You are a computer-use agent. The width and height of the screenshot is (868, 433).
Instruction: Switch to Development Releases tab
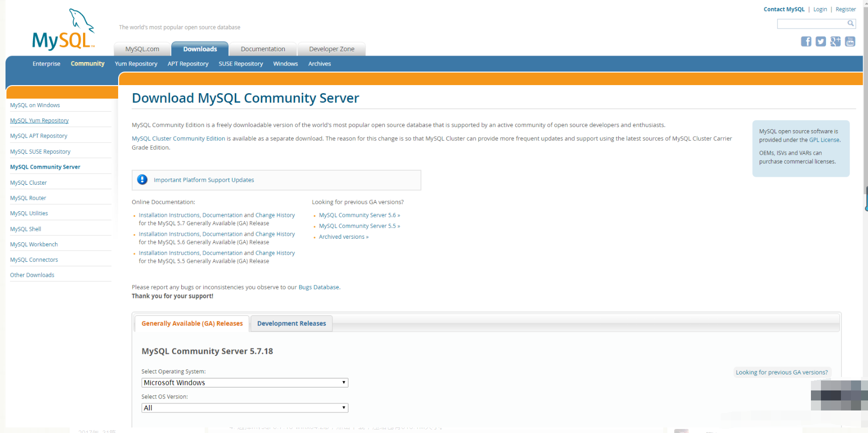click(291, 324)
